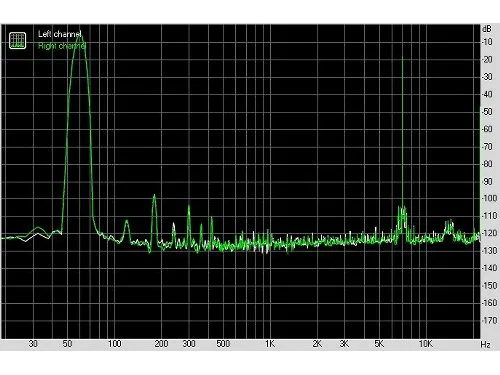Click the 200 Hz frequency axis label
This screenshot has width=500, height=375.
[161, 344]
